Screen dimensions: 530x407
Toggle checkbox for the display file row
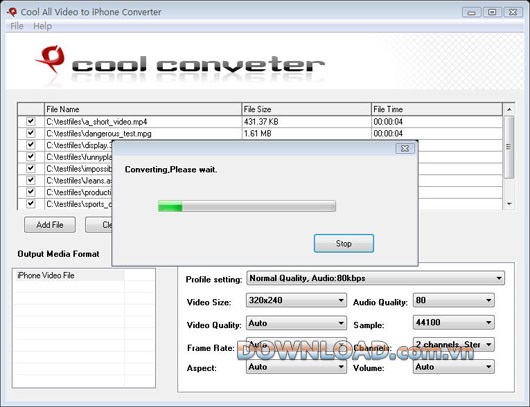point(31,145)
